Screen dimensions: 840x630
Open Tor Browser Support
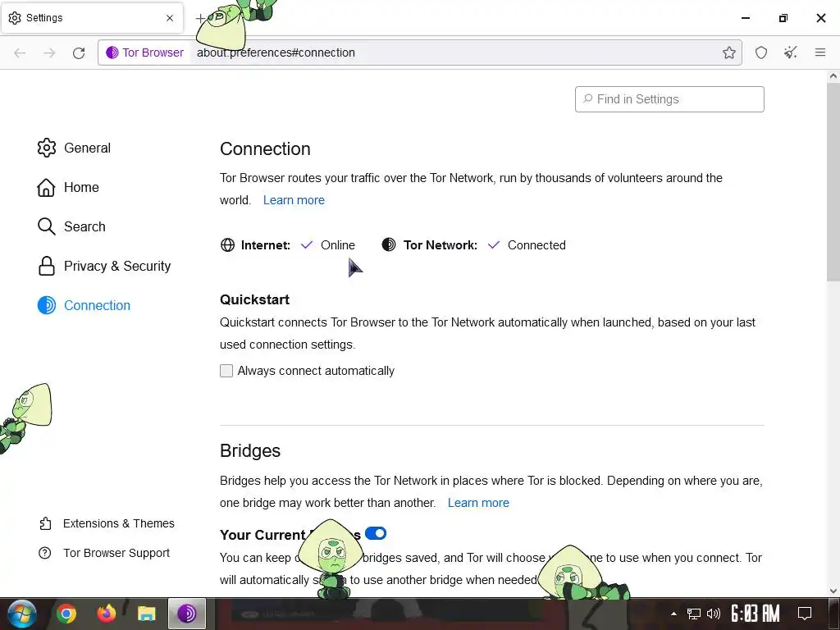coord(104,553)
